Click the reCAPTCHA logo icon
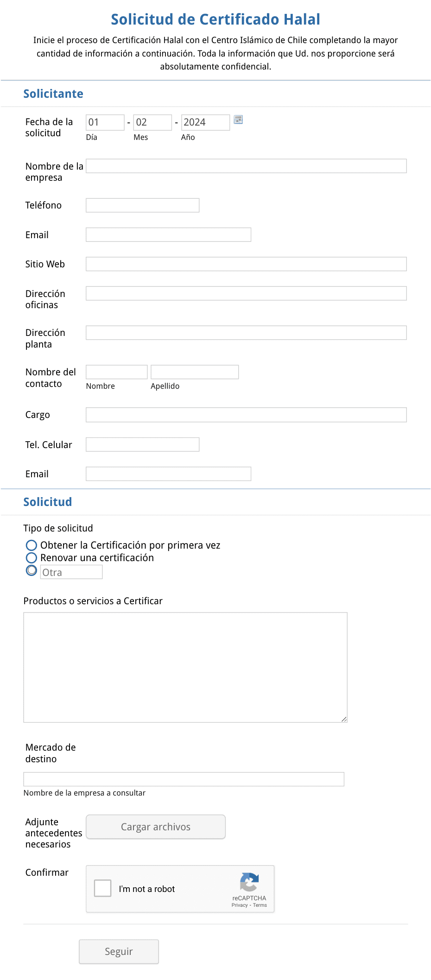The height and width of the screenshot is (980, 431). [249, 882]
